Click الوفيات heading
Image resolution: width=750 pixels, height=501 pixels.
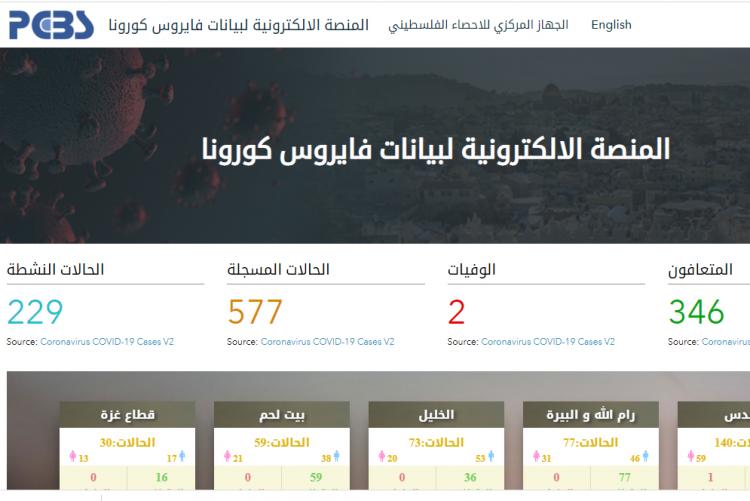point(471,270)
